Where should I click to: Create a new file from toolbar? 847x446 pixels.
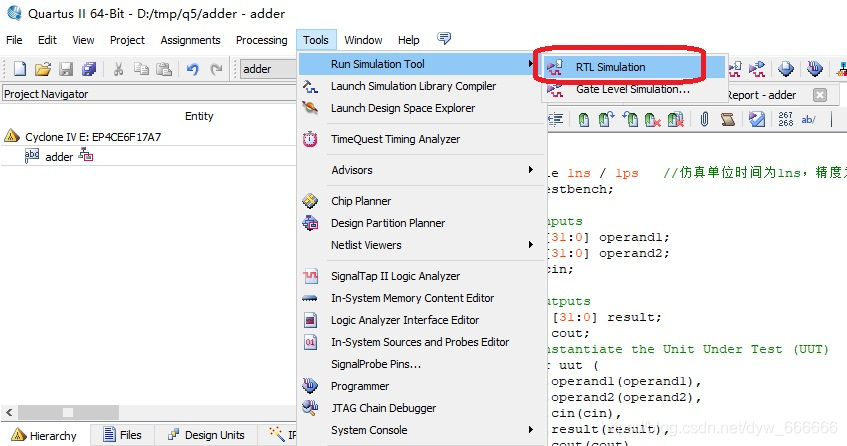(19, 69)
